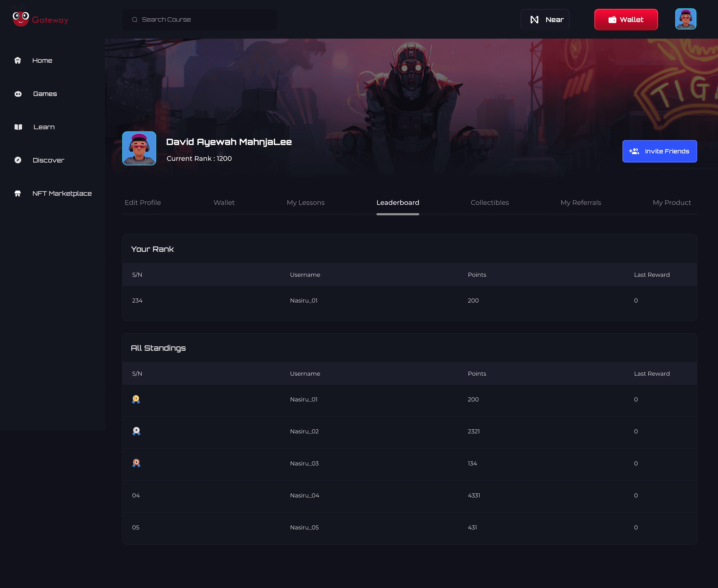Select the Learn book icon
The image size is (718, 588).
point(18,127)
